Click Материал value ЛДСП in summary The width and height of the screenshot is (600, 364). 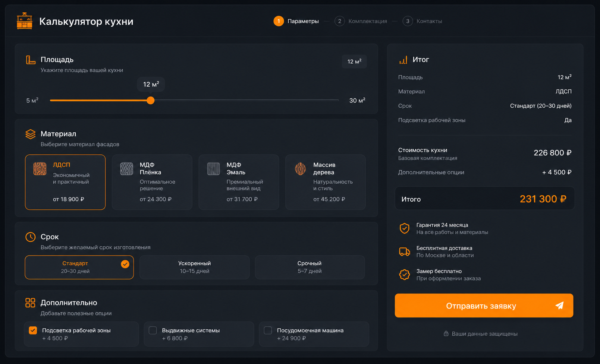pos(563,91)
